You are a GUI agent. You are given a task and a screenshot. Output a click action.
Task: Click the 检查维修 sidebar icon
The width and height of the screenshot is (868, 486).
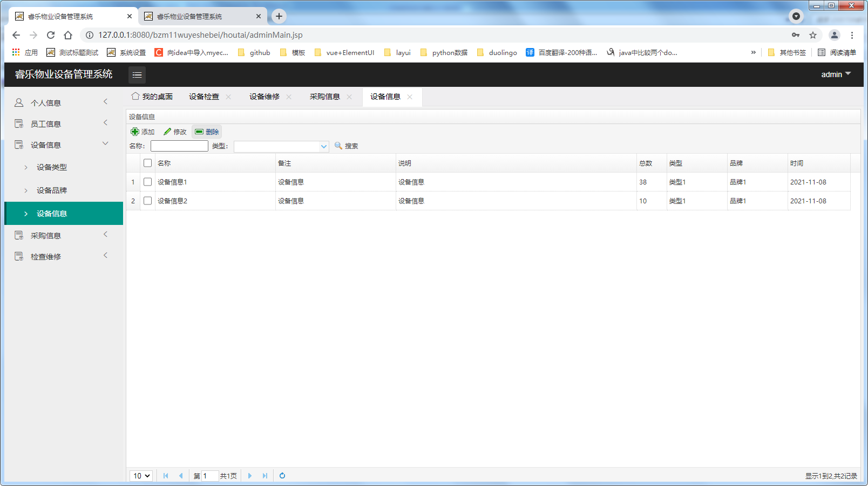tap(19, 256)
